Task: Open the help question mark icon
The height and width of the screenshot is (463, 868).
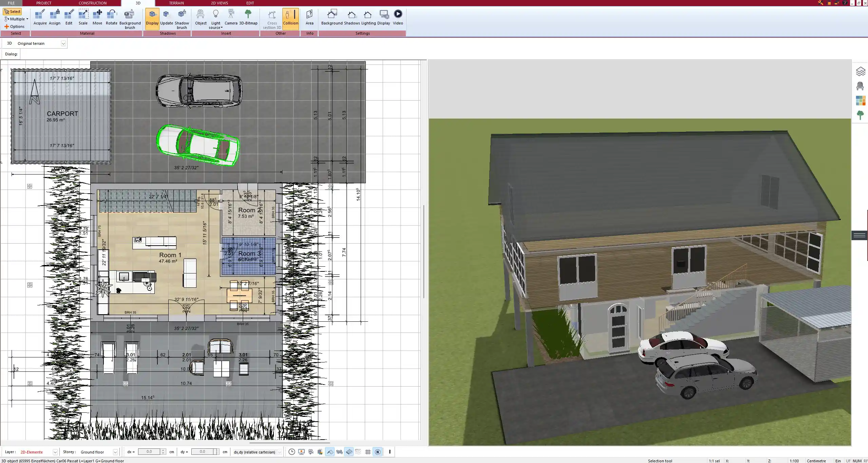Action: [845, 3]
